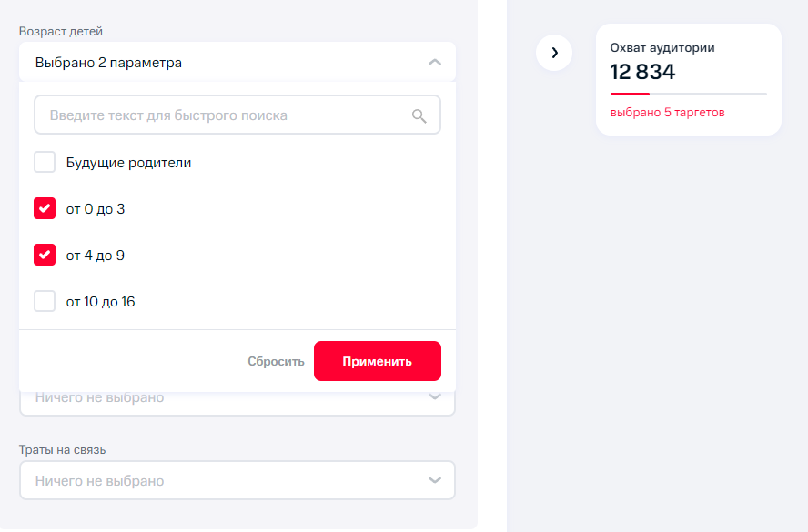This screenshot has height=532, width=808.
Task: Enable the 'от 10 до 16' checkbox
Action: pyautogui.click(x=45, y=301)
